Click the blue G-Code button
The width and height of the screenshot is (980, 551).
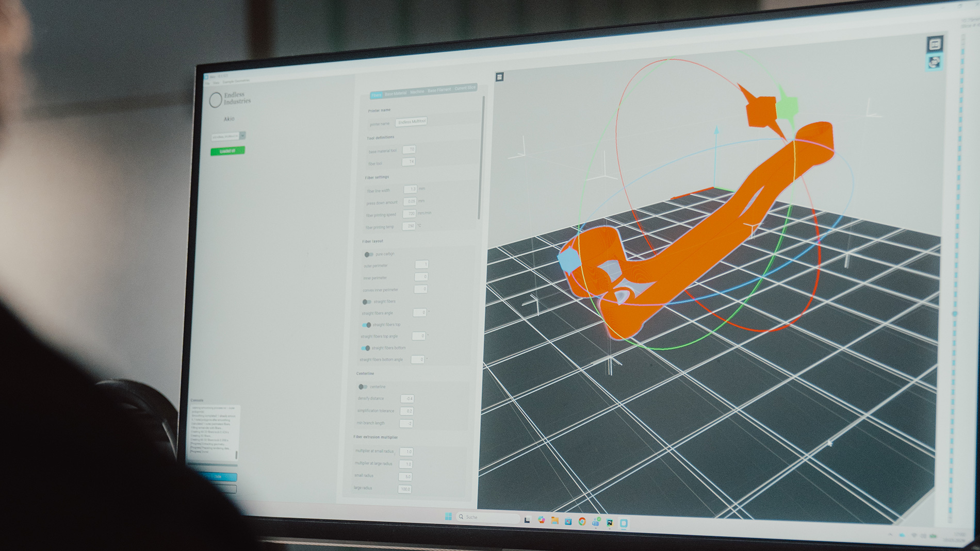pos(217,477)
